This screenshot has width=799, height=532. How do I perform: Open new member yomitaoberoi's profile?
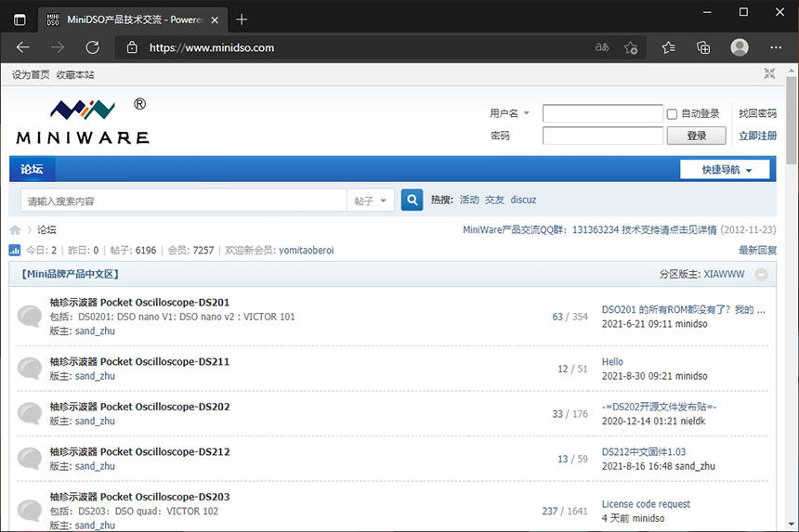tap(307, 250)
